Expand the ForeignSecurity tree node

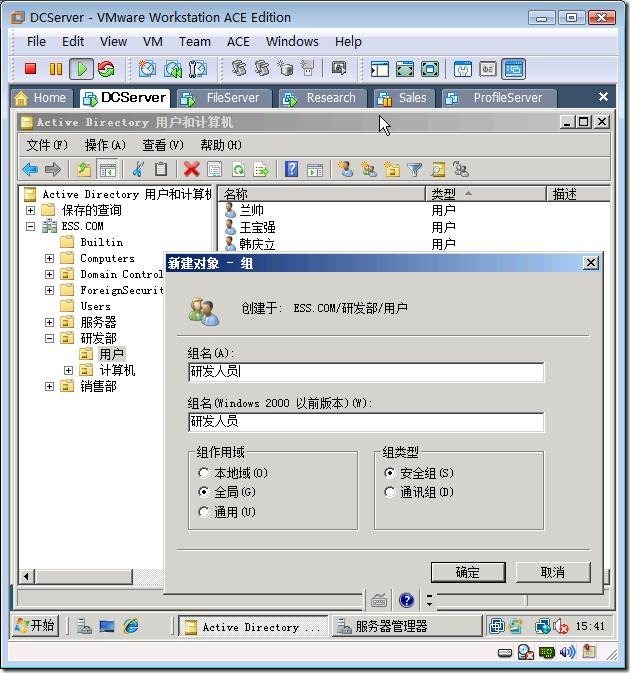tap(49, 291)
